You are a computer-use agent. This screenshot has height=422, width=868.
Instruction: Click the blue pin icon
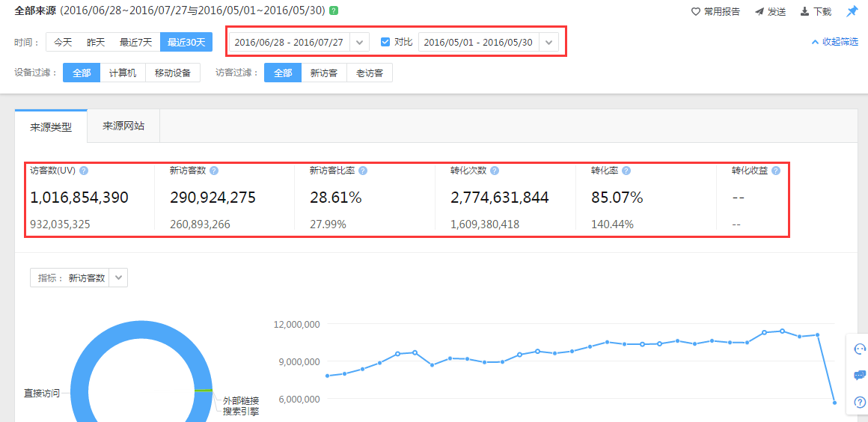852,11
